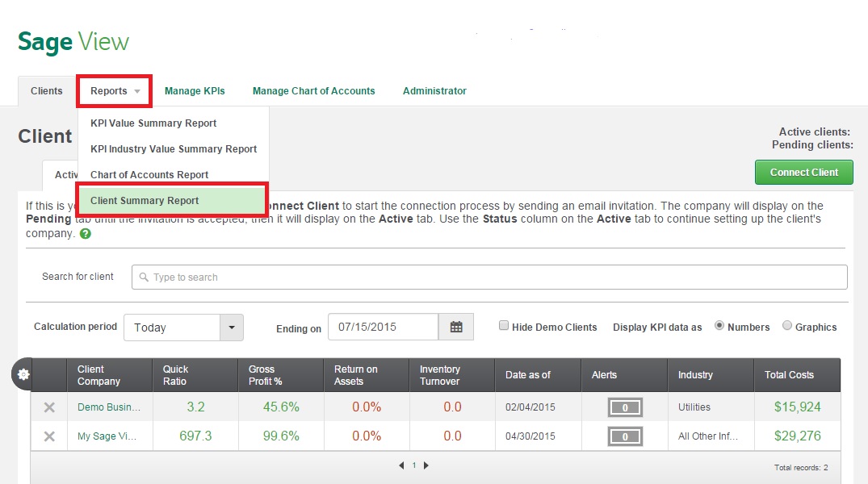Remove the My Sage View client row
868x484 pixels.
[x=49, y=436]
